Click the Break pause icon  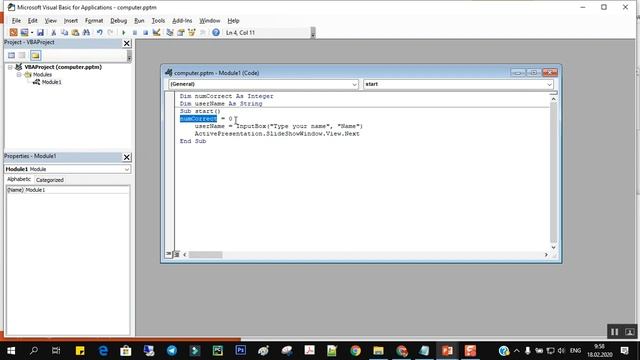point(135,32)
